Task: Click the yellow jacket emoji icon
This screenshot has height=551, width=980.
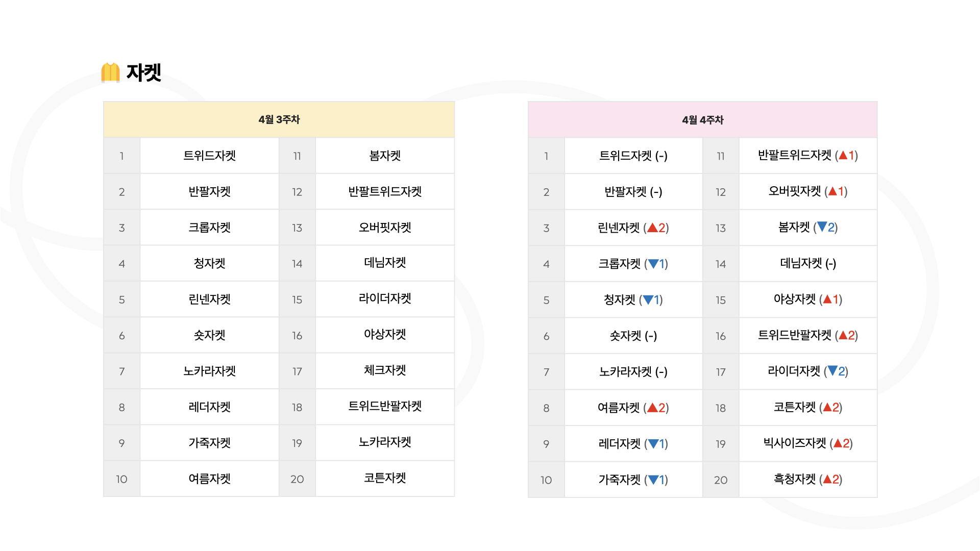Action: tap(110, 72)
